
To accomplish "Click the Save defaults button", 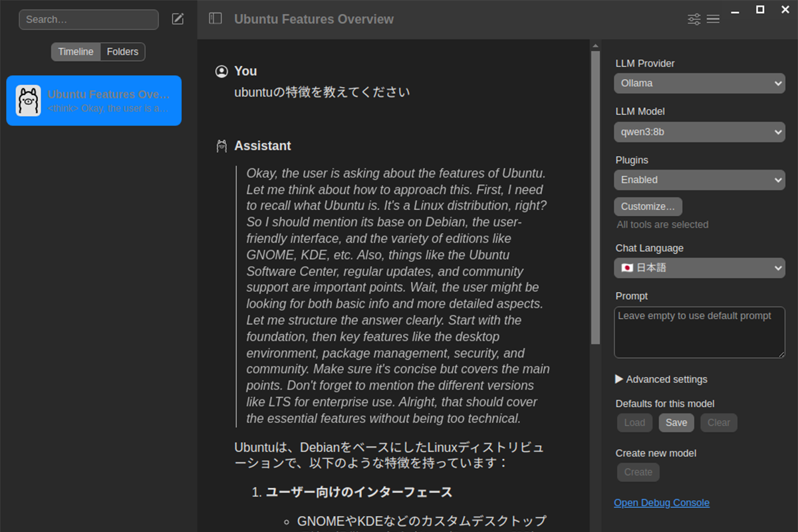I will click(676, 423).
